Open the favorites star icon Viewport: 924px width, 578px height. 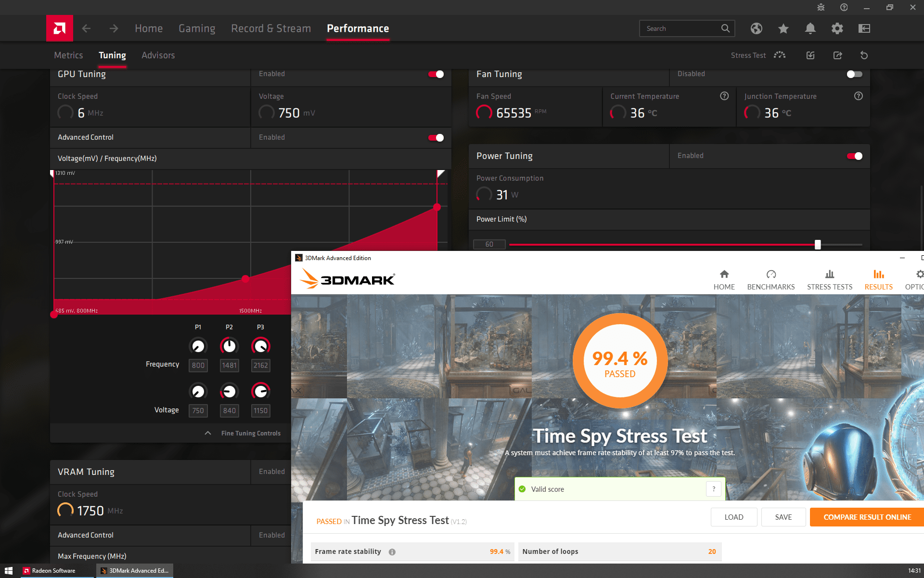[x=783, y=28]
